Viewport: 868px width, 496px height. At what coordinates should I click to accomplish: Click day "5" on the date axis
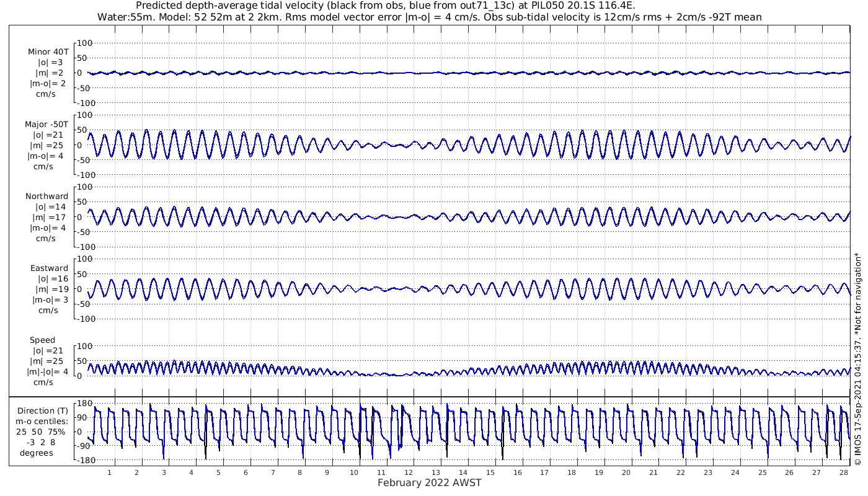218,472
